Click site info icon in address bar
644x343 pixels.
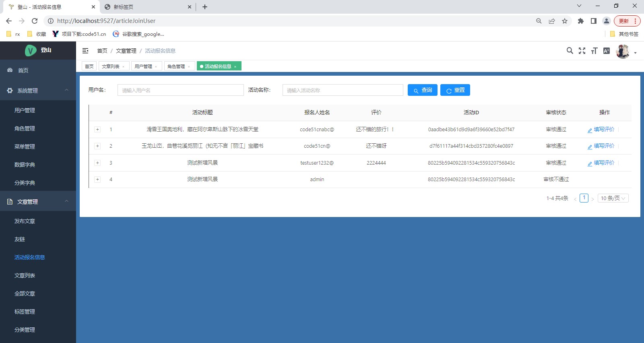(51, 21)
